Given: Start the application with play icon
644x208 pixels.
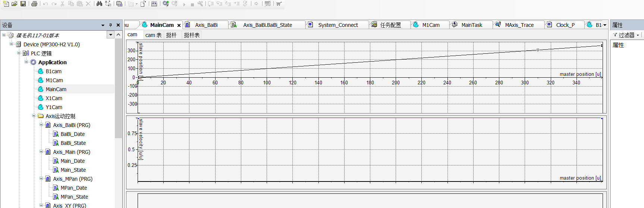Looking at the screenshot, I should (x=184, y=4).
